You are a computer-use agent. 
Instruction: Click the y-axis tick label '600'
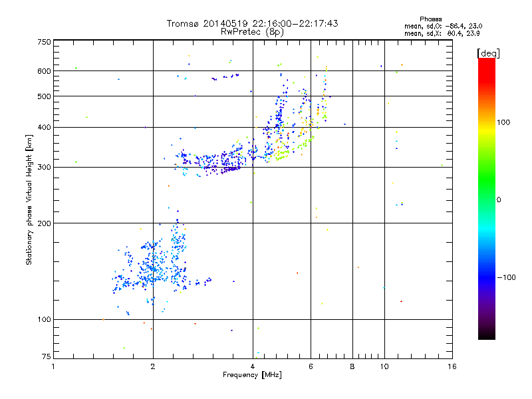tap(44, 71)
